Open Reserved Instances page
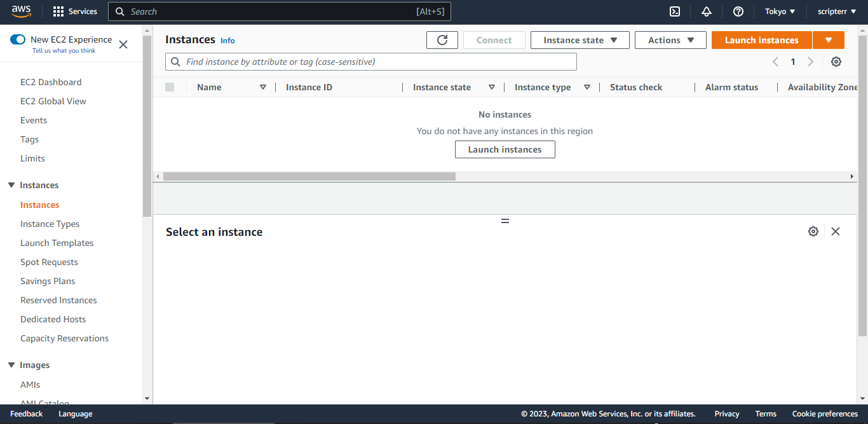Viewport: 868px width, 424px height. click(58, 300)
